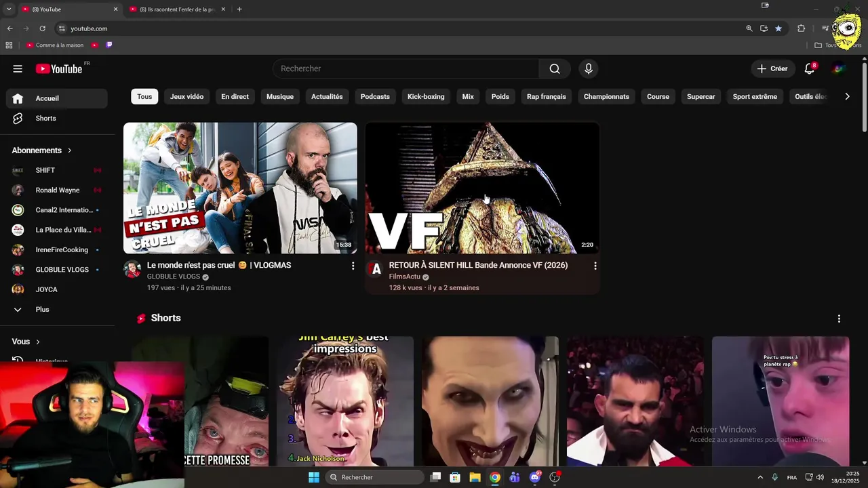Select the Supercar filter chip
The image size is (868, 488).
[701, 96]
